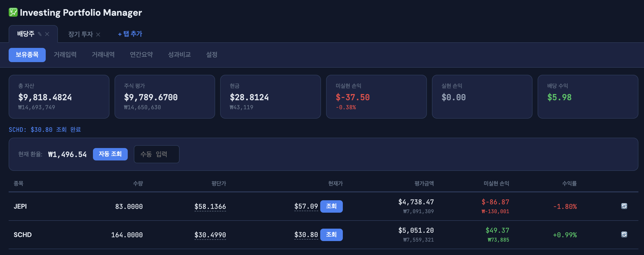Add a new tab with 탭 추가
Screen dimensions: 644x255
[x=130, y=34]
